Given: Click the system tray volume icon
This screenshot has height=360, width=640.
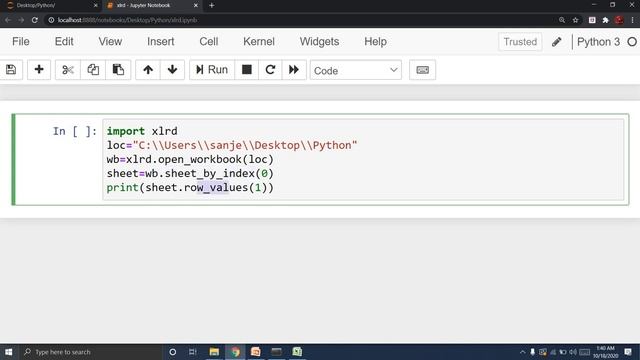Looking at the screenshot, I should (x=573, y=352).
